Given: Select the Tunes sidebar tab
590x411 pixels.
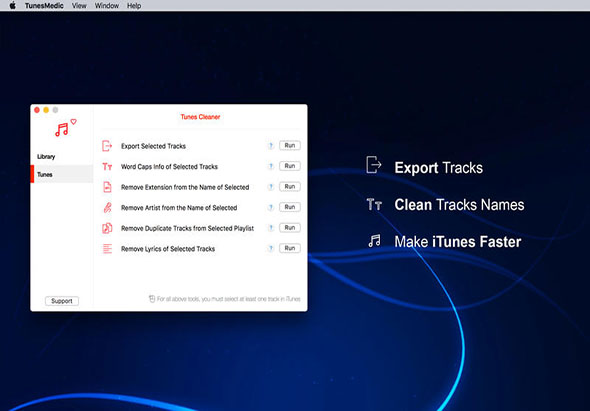Looking at the screenshot, I should tap(62, 174).
